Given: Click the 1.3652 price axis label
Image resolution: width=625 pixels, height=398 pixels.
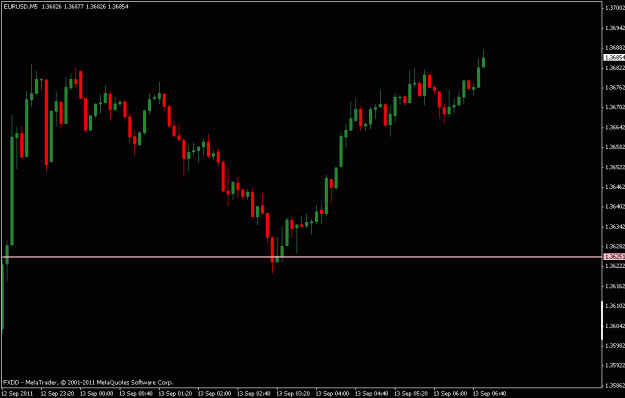Looking at the screenshot, I should click(615, 167).
